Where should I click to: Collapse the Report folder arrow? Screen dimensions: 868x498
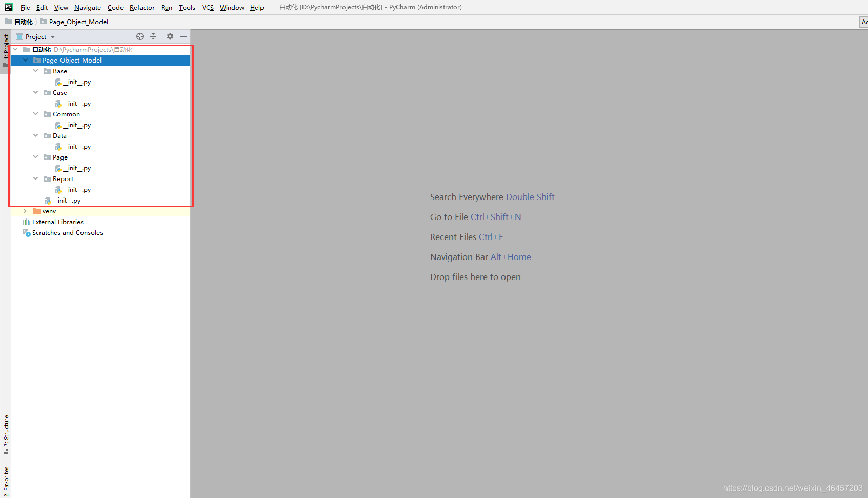point(35,178)
